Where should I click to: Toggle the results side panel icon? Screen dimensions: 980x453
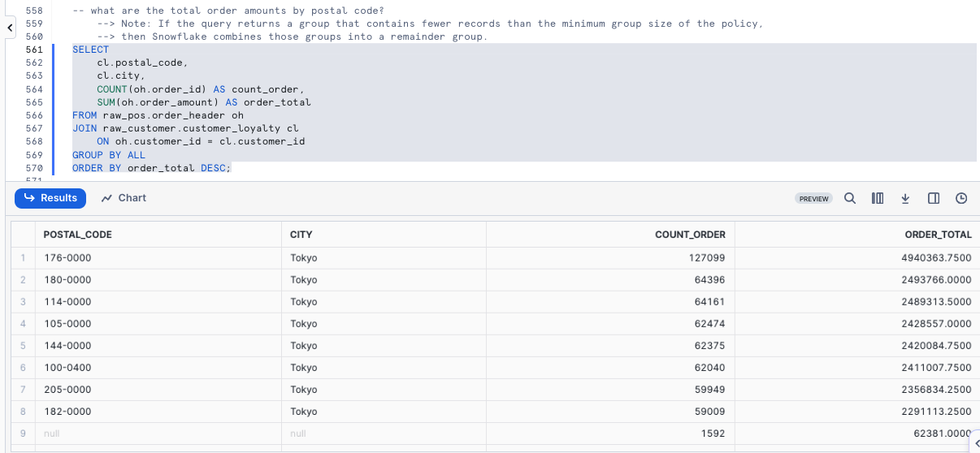934,198
